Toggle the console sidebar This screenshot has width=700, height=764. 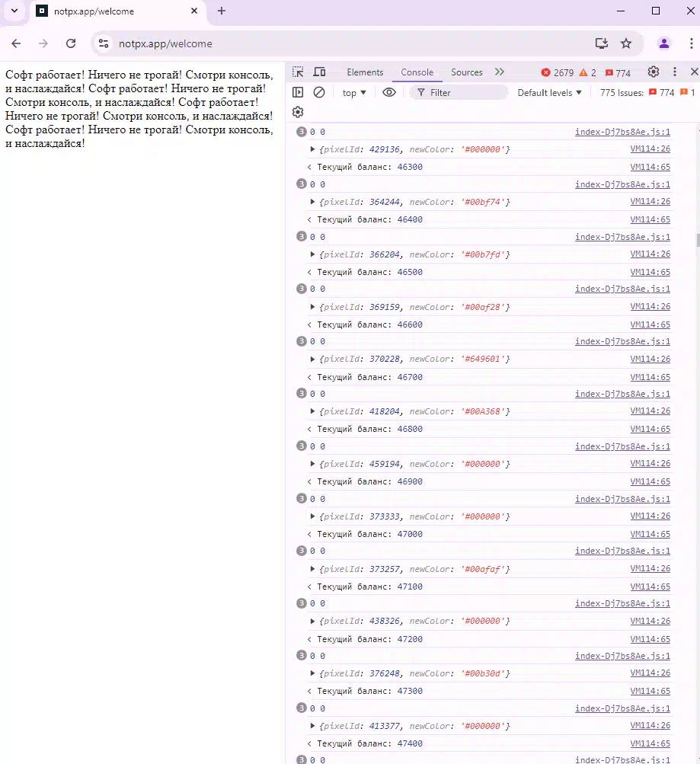pos(298,92)
